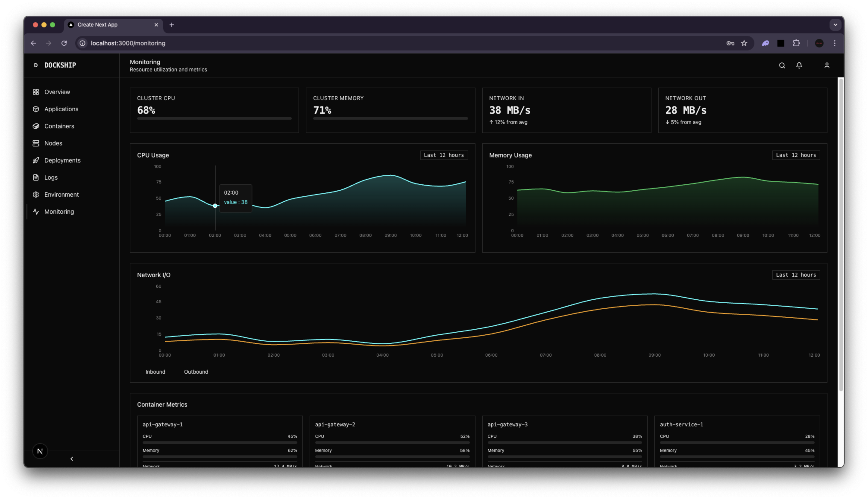Click the site info icon beside URL
868x499 pixels.
click(x=82, y=43)
